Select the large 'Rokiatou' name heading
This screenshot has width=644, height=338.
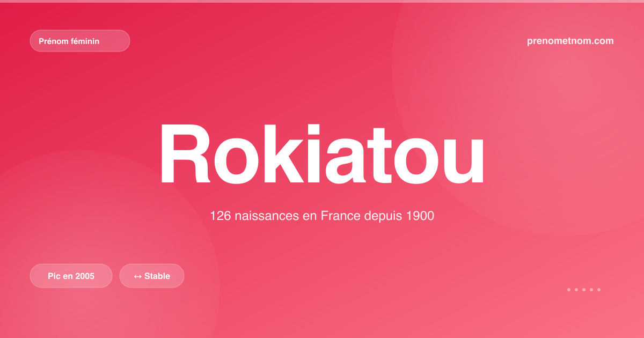pos(322,154)
